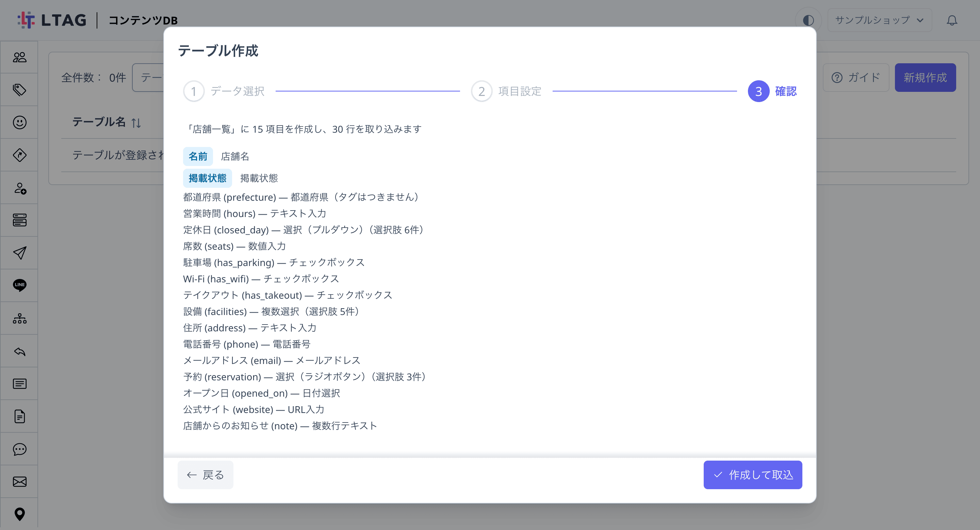
Task: Open the ガイド help button
Action: pyautogui.click(x=855, y=78)
